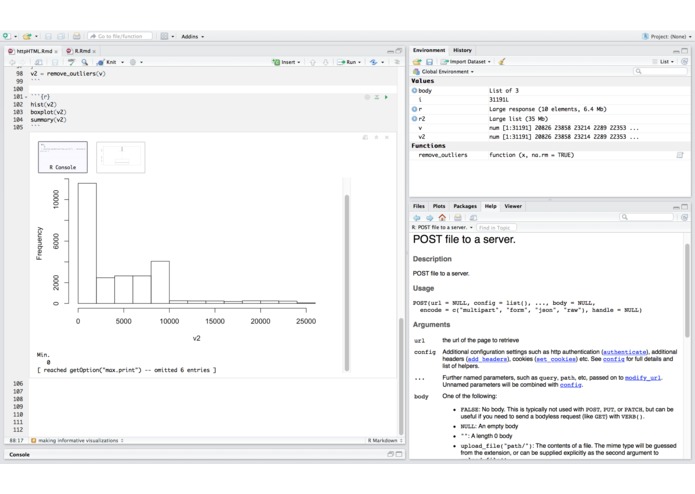The height and width of the screenshot is (494, 695).
Task: Click the Find in Topic field
Action: (496, 227)
